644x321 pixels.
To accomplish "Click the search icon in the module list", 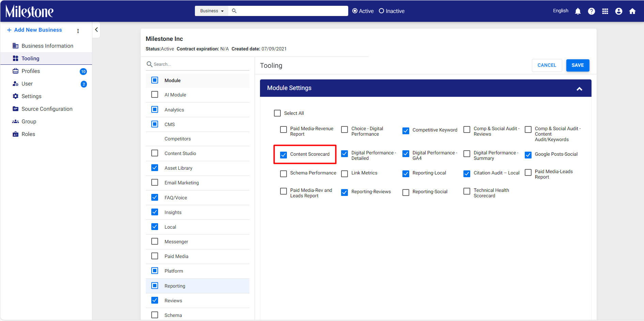I will tap(149, 64).
